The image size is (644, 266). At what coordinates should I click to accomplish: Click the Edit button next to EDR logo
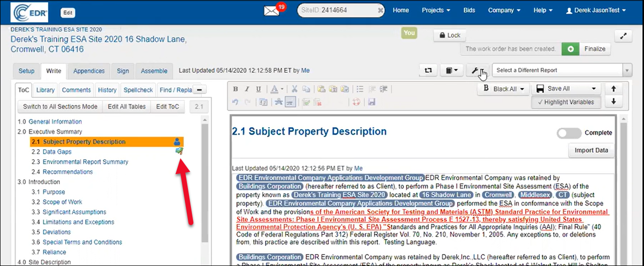click(68, 12)
